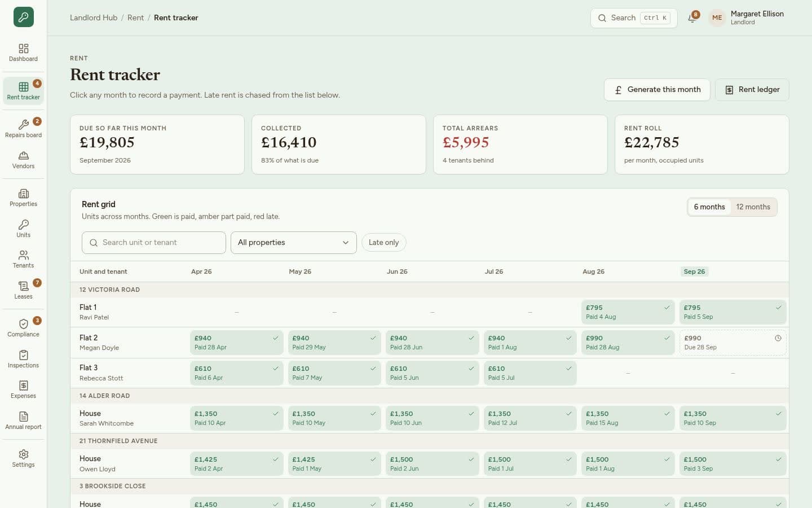Open Expenses section
The image size is (812, 508).
24,389
